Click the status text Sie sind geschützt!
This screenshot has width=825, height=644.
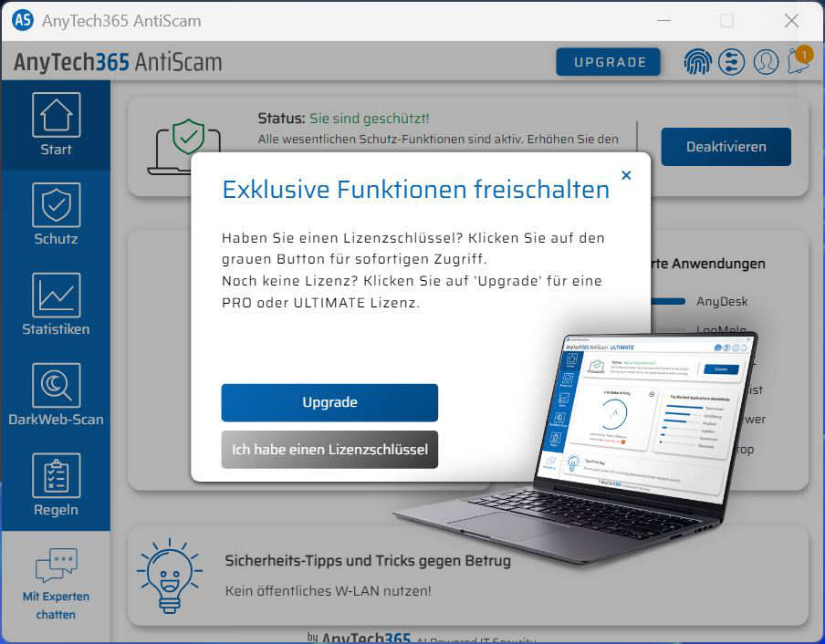[x=369, y=119]
